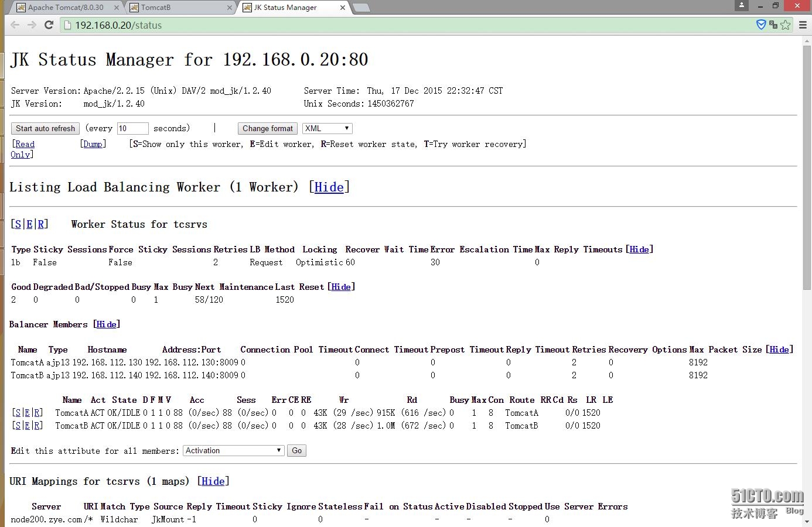Click the scrollbar down arrow
Viewport: 812px width, 527px height.
point(807,521)
